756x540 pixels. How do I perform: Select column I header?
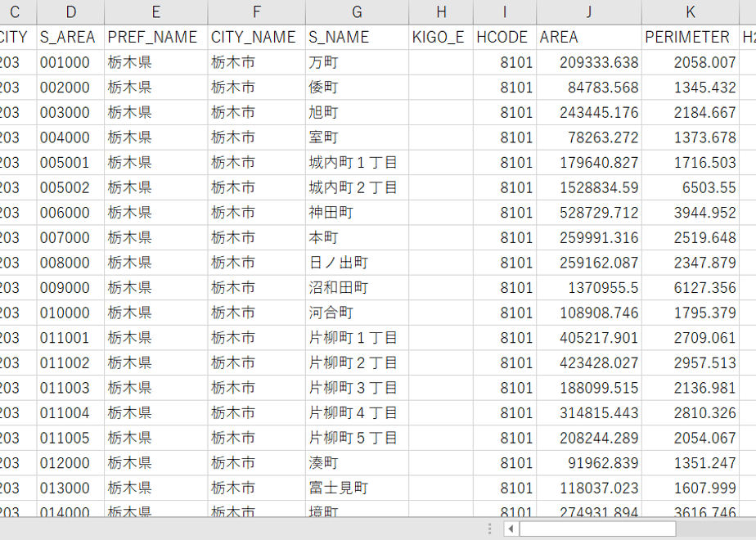pyautogui.click(x=504, y=11)
